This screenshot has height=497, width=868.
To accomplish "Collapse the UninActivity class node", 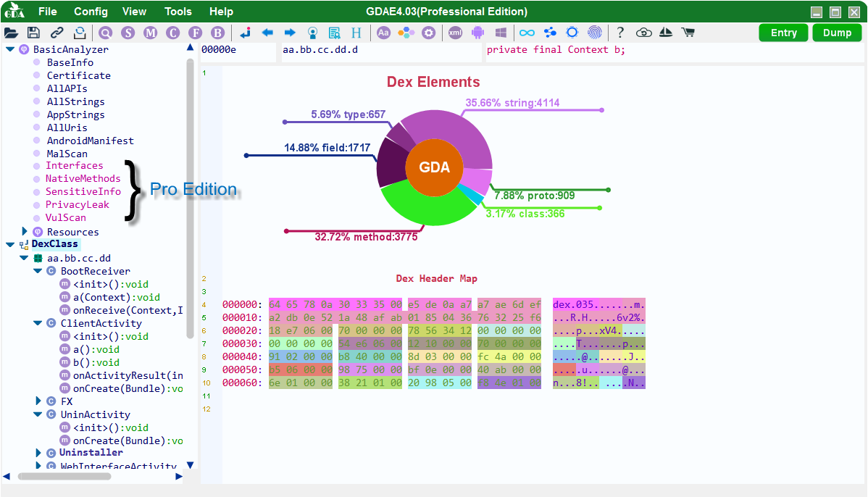I will pos(38,414).
